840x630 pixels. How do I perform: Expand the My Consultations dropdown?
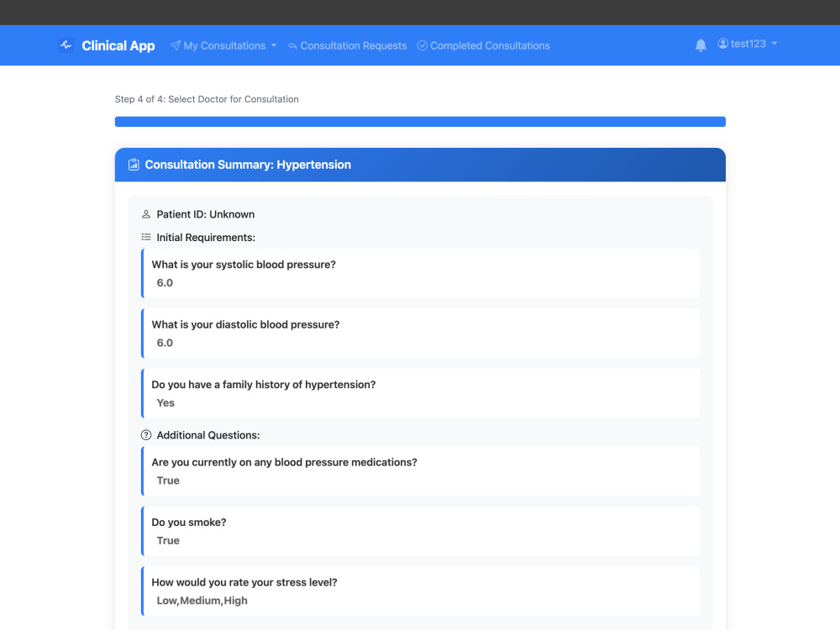[224, 45]
